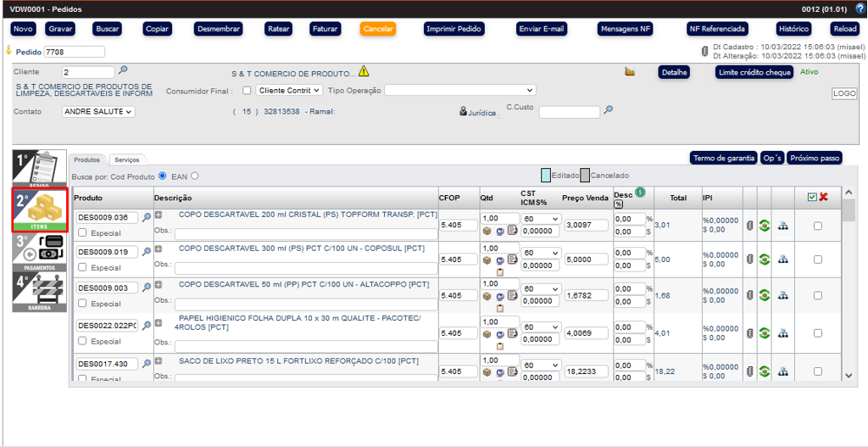Click the magnifier beside Cliente field
Image resolution: width=868 pixels, height=447 pixels.
pyautogui.click(x=123, y=70)
